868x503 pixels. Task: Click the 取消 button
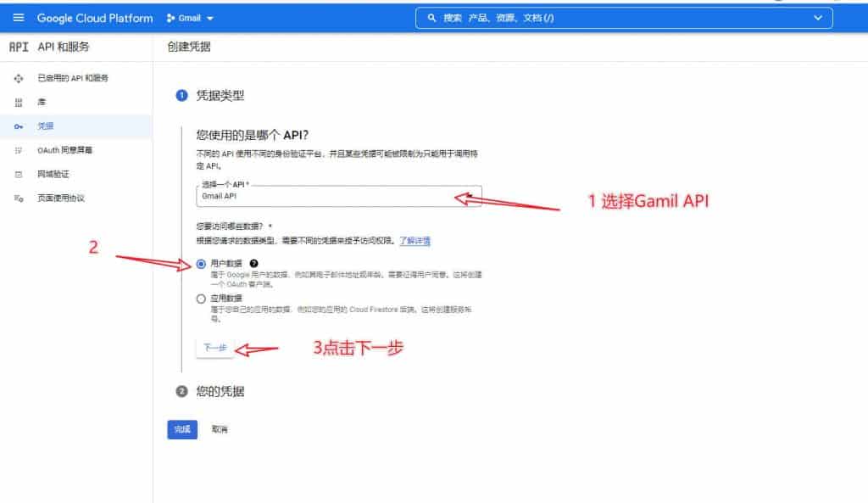pyautogui.click(x=220, y=430)
